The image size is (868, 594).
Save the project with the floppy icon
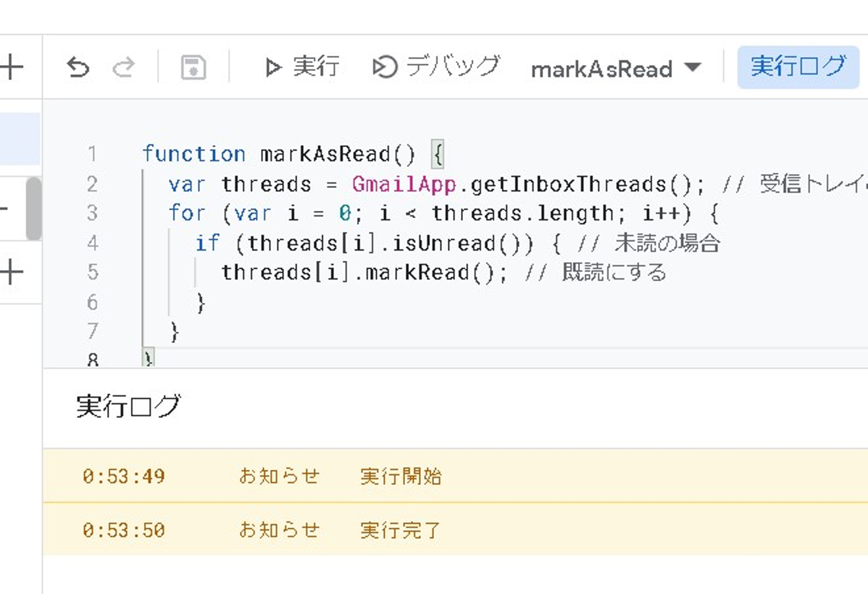coord(193,67)
